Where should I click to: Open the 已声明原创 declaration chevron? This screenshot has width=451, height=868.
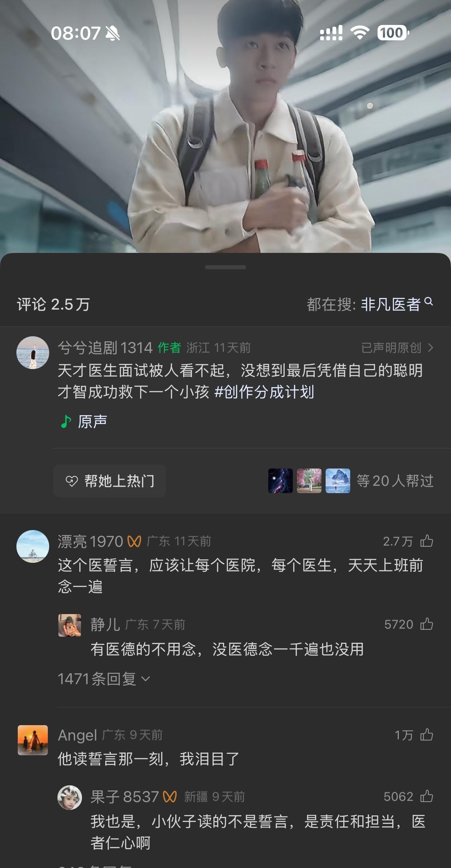(x=431, y=348)
